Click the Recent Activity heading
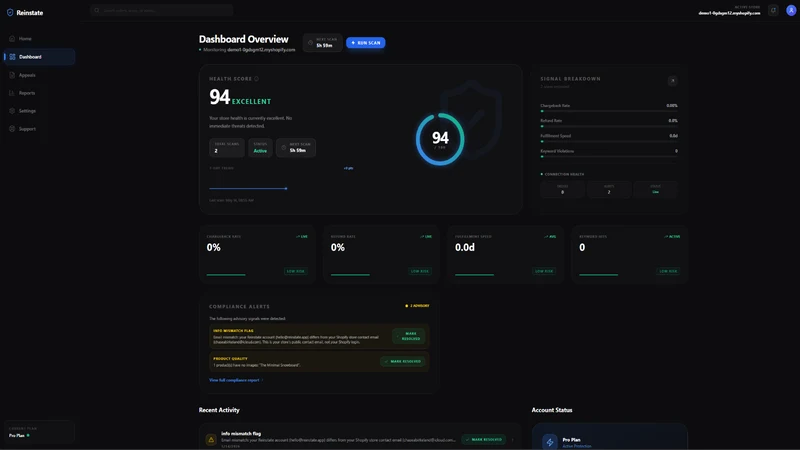The height and width of the screenshot is (450, 800). tap(219, 410)
